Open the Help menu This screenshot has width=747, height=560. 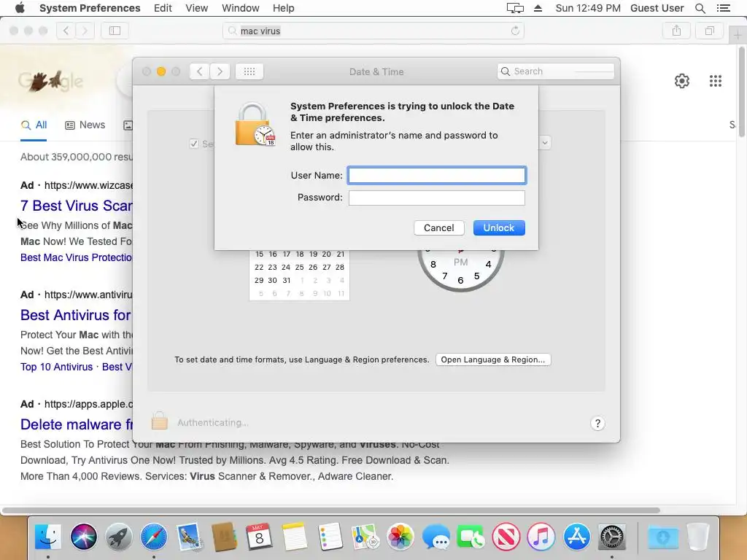point(284,8)
